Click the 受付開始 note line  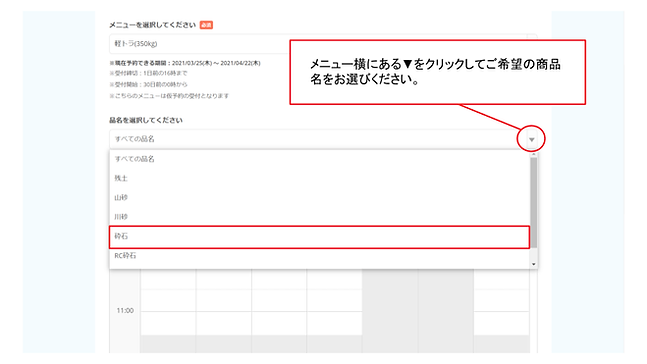pos(148,84)
